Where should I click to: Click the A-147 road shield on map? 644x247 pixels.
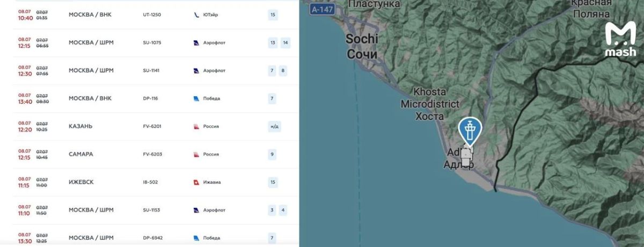click(322, 9)
